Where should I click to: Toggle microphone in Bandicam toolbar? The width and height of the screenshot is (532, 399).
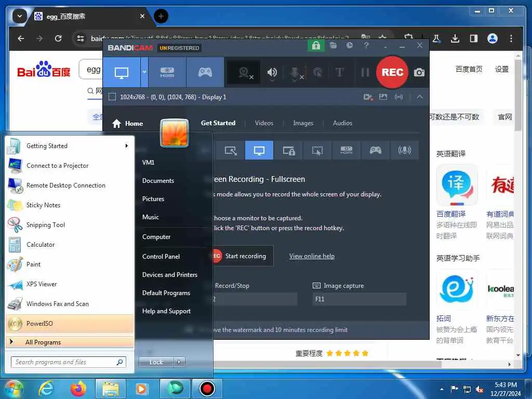[x=295, y=73]
